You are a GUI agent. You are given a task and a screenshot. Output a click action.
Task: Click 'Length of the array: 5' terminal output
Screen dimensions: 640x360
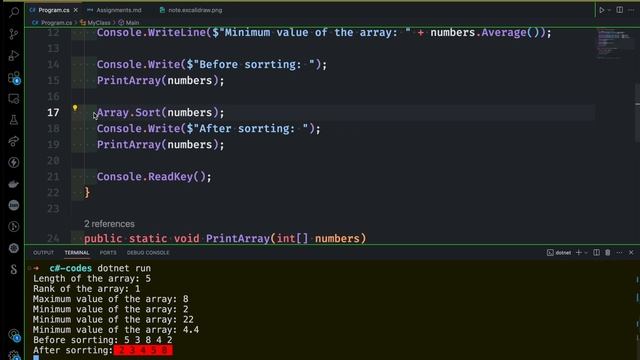pos(92,278)
